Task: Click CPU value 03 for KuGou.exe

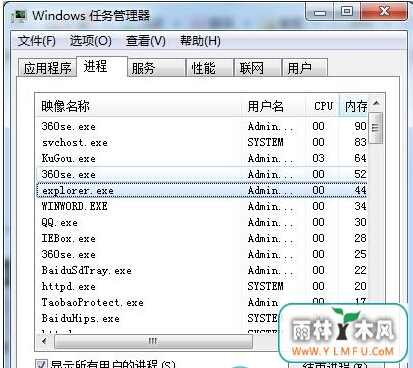Action: pyautogui.click(x=318, y=158)
